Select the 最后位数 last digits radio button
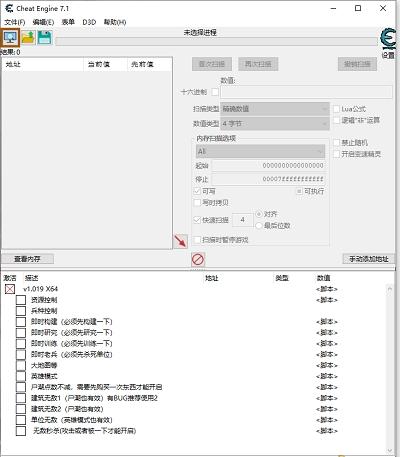 [x=259, y=226]
